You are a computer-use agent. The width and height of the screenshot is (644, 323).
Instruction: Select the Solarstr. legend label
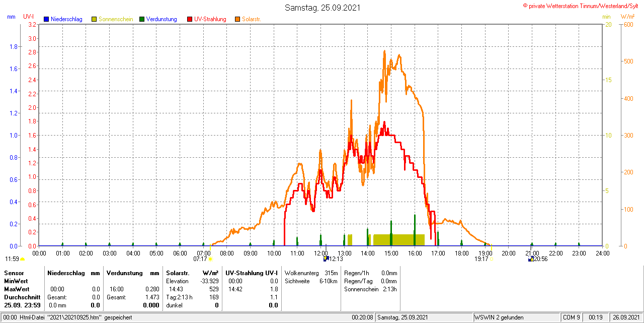point(252,19)
